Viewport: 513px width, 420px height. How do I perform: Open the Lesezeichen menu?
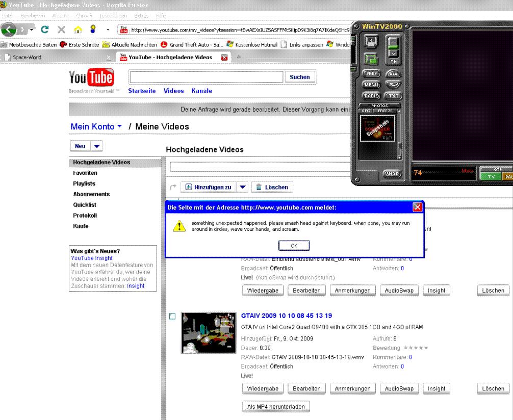point(113,16)
